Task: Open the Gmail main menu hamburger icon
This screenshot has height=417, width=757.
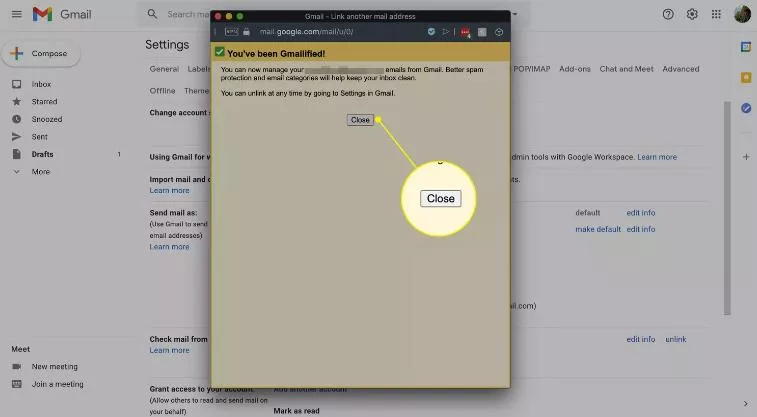Action: coord(17,14)
